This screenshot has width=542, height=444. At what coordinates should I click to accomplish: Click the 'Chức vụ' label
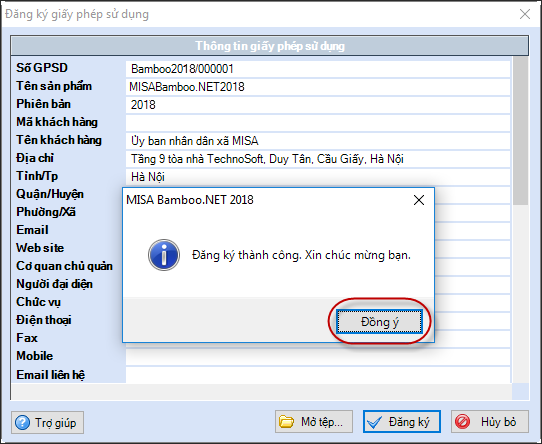tap(38, 302)
